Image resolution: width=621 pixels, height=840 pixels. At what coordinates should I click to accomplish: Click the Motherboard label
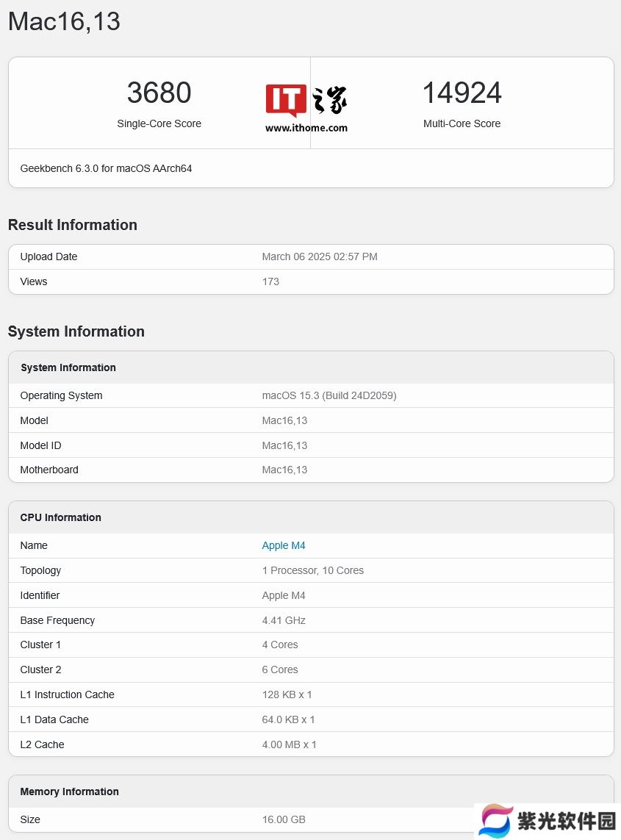(49, 470)
